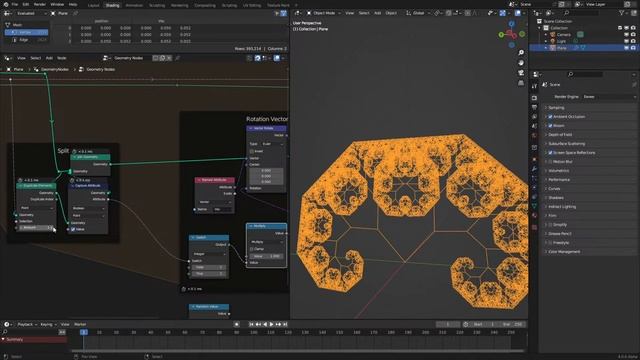Collapse the Random Value node
The height and width of the screenshot is (360, 640).
[193, 307]
